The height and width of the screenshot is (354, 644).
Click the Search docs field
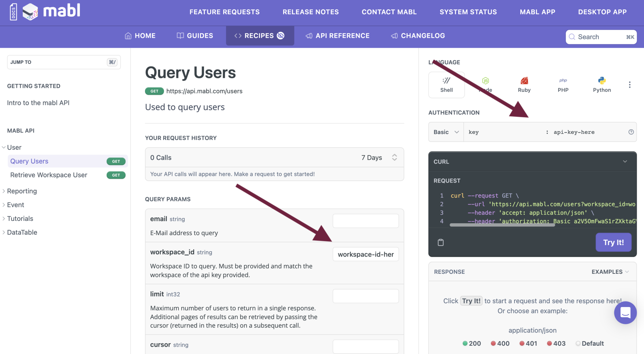[x=601, y=37]
